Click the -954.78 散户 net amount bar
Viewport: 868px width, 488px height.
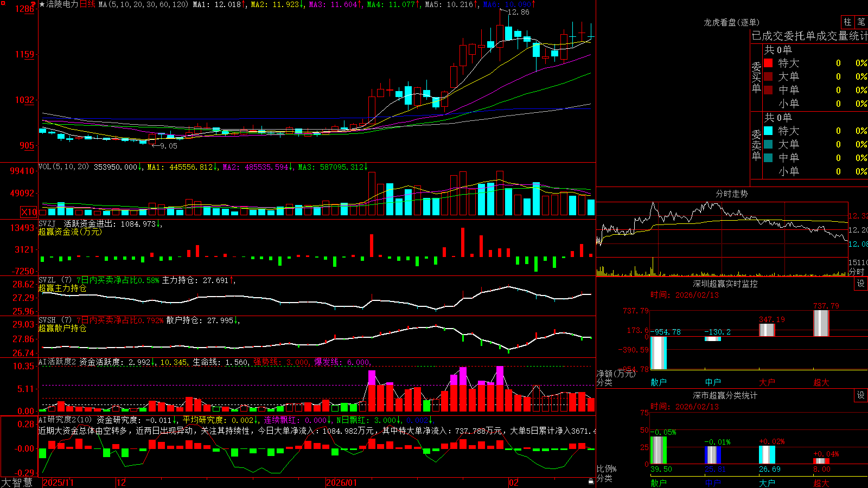pos(659,353)
